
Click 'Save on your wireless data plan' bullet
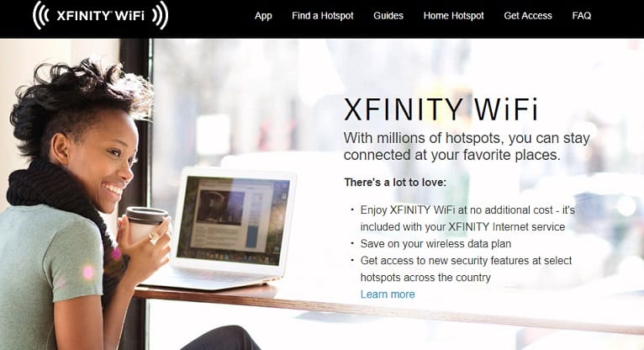point(435,244)
